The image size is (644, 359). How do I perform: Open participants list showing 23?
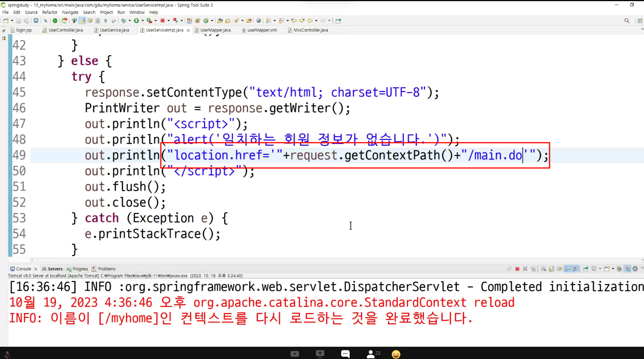373,354
